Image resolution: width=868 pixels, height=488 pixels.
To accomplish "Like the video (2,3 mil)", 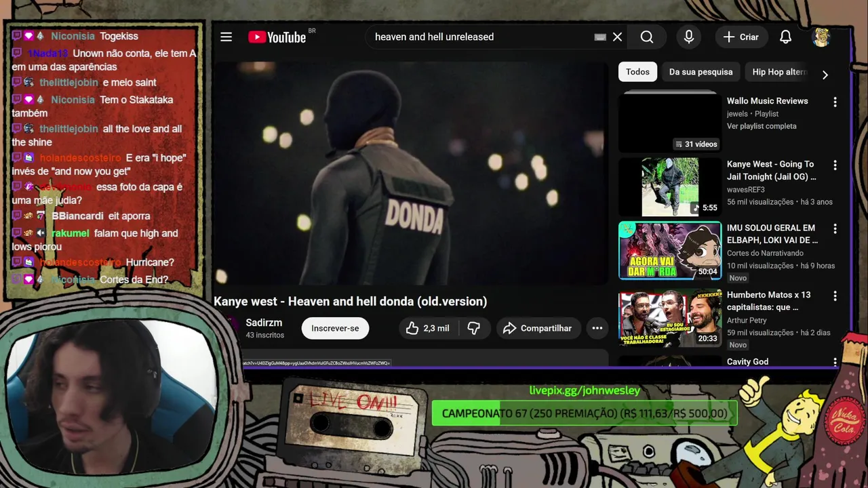I will 427,328.
